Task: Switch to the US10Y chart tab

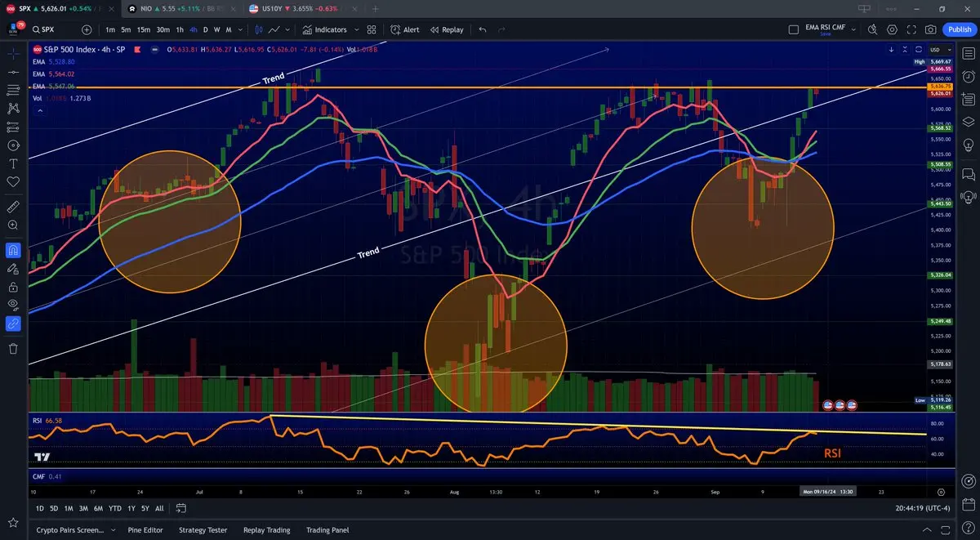Action: [302, 8]
